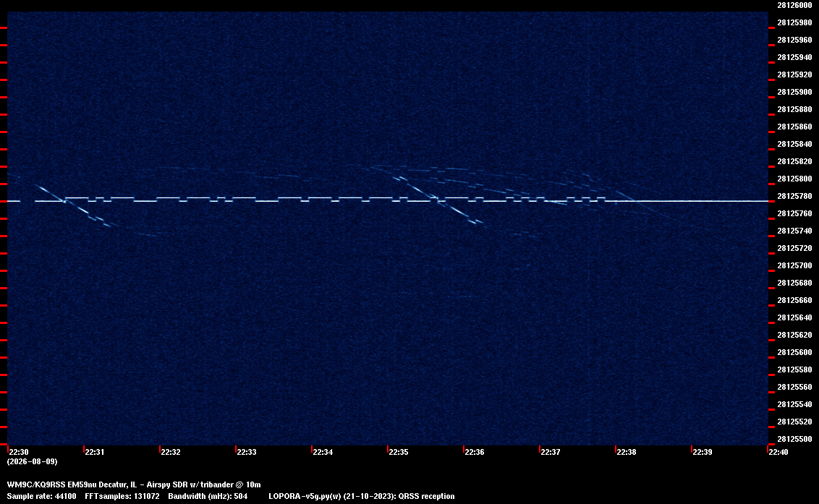Click the 28125580 frequency label
819x504 pixels.
[x=794, y=370]
